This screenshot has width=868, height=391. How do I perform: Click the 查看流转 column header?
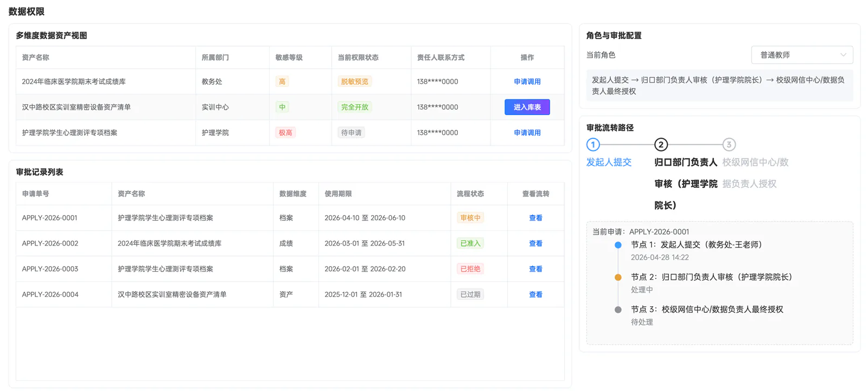pyautogui.click(x=535, y=194)
